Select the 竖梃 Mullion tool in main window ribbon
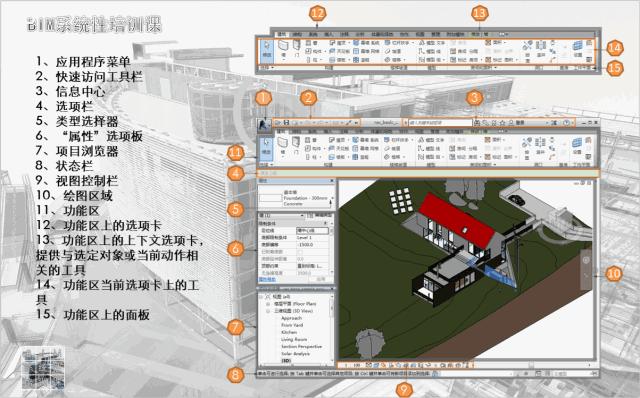The width and height of the screenshot is (640, 398). click(360, 157)
